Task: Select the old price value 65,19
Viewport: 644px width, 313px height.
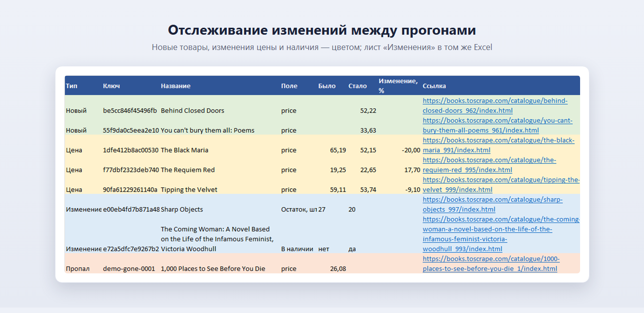Action: [x=338, y=150]
